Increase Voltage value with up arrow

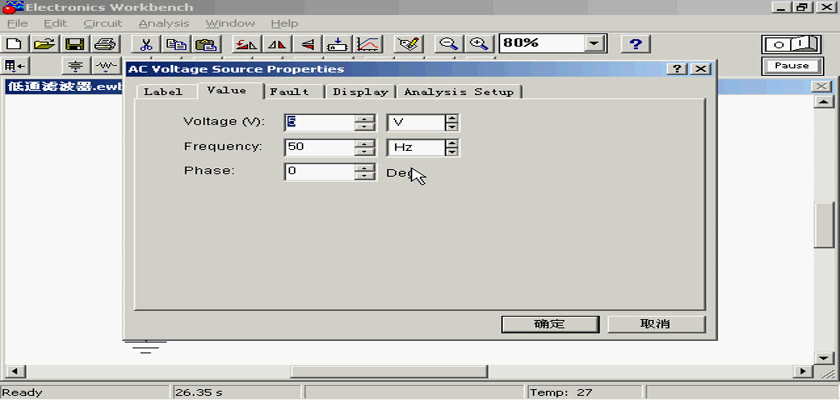click(365, 118)
